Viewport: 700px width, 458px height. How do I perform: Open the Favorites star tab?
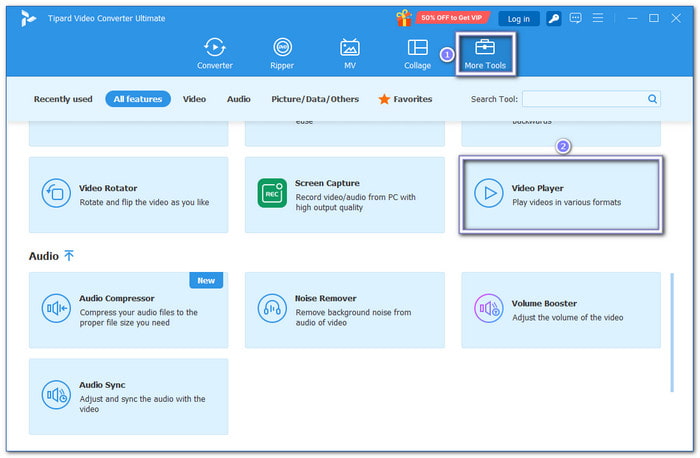click(x=405, y=99)
